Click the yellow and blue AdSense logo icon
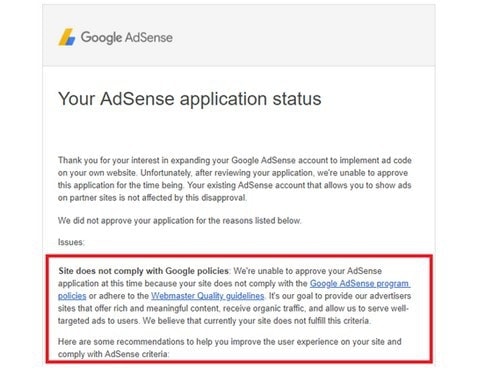Screen dimensions: 500x381 point(67,37)
